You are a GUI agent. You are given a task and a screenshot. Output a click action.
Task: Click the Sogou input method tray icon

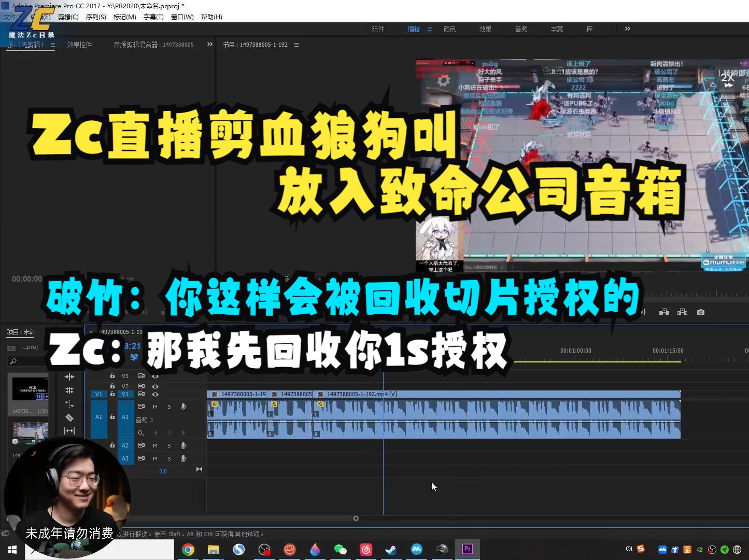pyautogui.click(x=641, y=549)
